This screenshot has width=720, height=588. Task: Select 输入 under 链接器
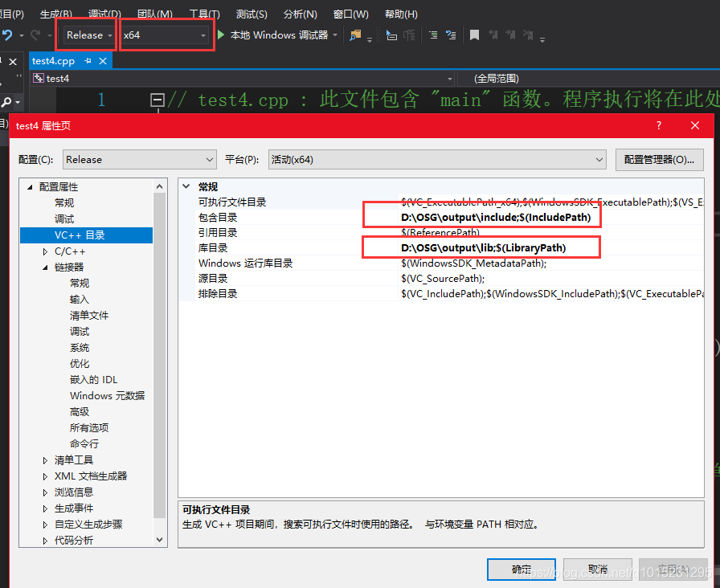tap(80, 300)
